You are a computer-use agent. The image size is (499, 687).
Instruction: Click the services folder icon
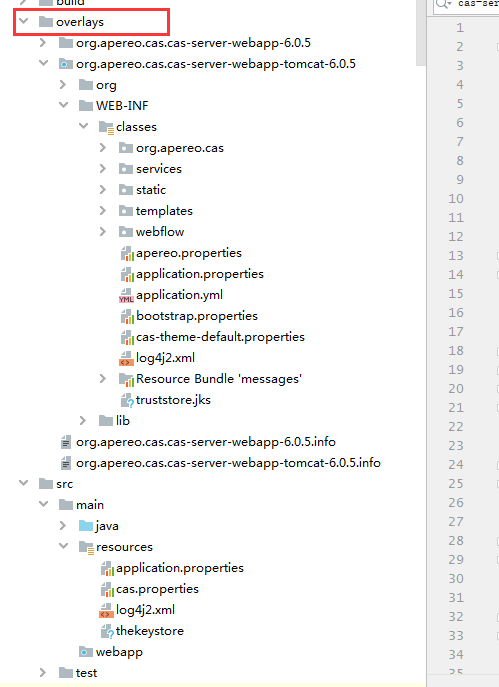click(x=126, y=168)
